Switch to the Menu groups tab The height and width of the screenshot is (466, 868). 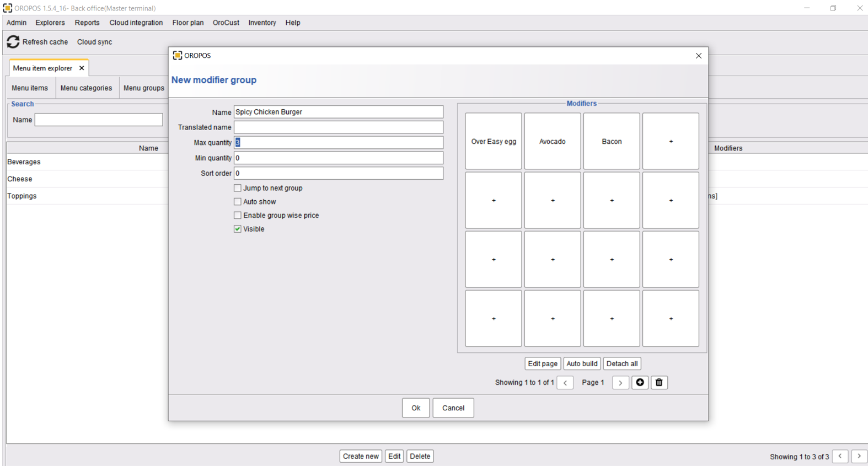(x=144, y=88)
